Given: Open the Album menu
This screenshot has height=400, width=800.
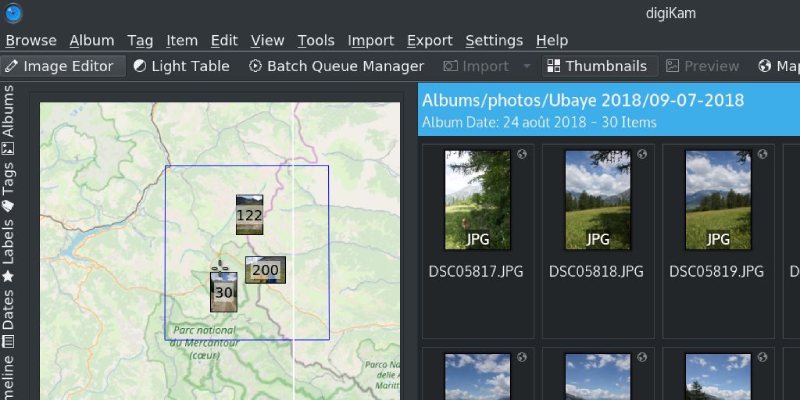Looking at the screenshot, I should pyautogui.click(x=92, y=40).
